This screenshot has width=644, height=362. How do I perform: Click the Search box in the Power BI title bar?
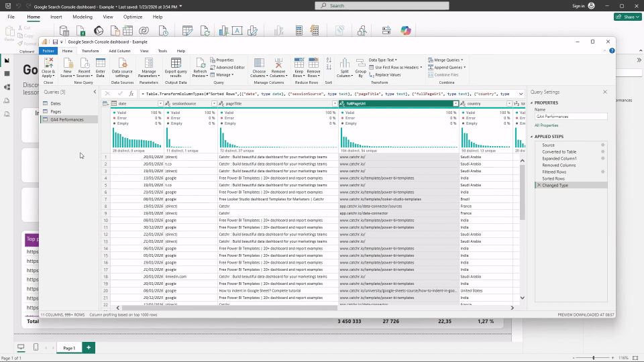(382, 6)
